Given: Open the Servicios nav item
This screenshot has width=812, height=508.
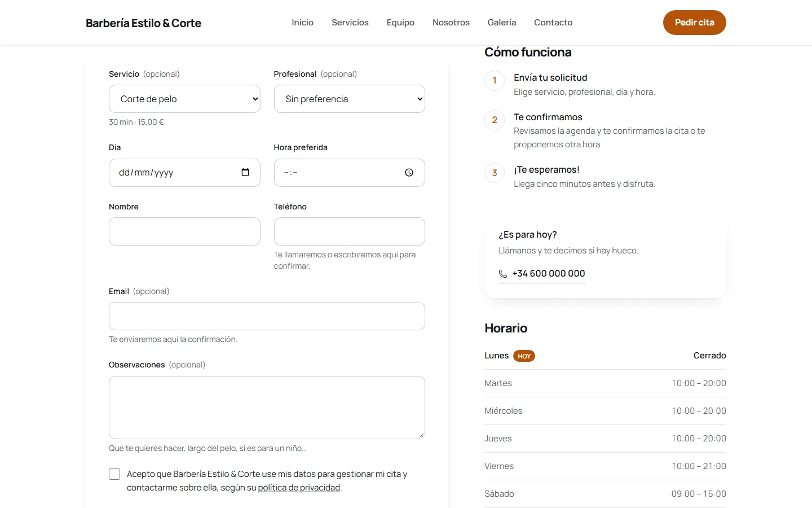Looking at the screenshot, I should (350, 23).
